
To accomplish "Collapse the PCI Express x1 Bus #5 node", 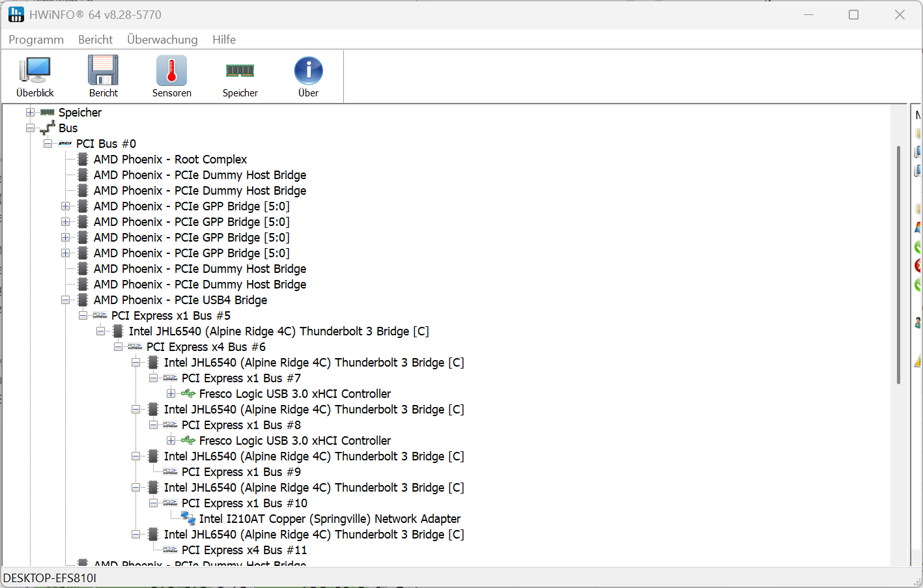I will (x=83, y=315).
